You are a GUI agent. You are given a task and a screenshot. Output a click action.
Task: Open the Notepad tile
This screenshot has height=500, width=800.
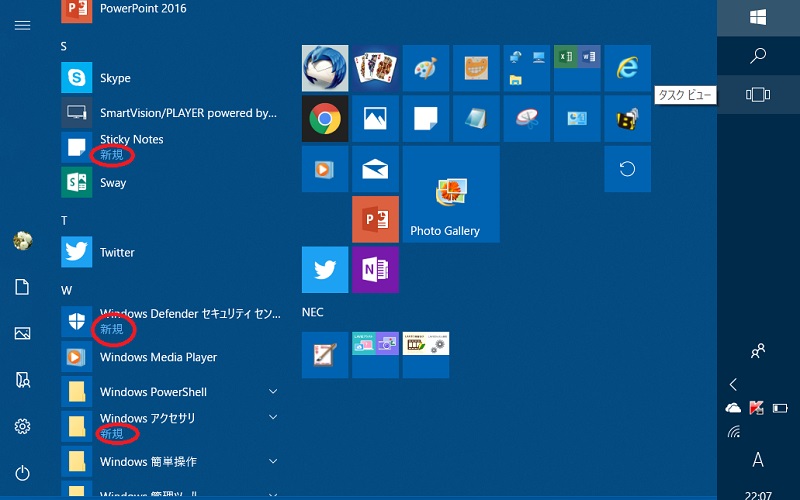[x=477, y=118]
